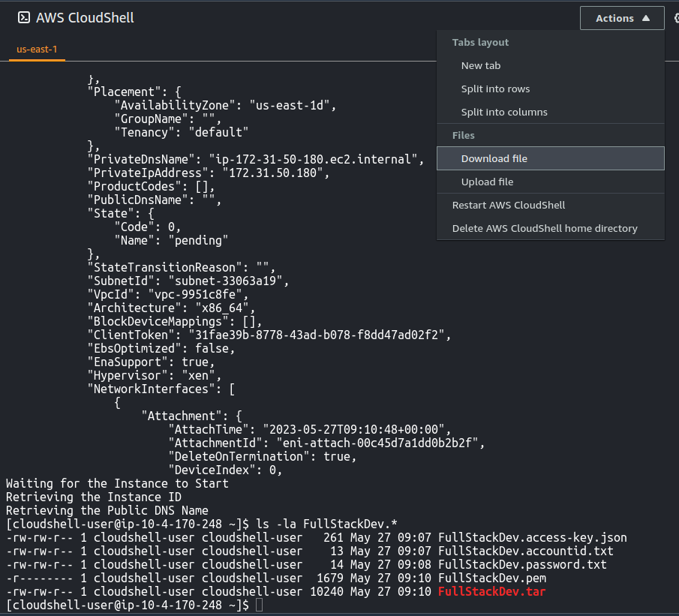
Task: Click the "ip-172-31-50-180.ec2.internal" DNS name
Action: [x=313, y=159]
